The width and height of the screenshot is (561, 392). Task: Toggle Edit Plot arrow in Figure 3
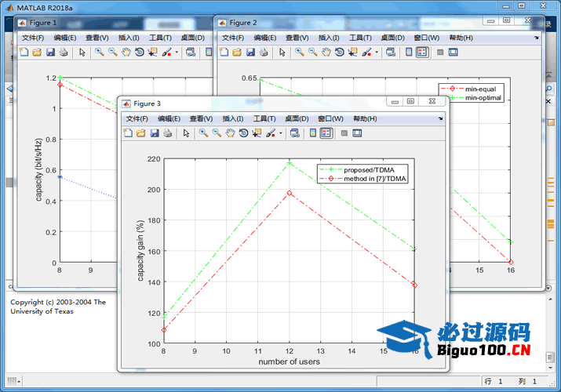coord(186,133)
